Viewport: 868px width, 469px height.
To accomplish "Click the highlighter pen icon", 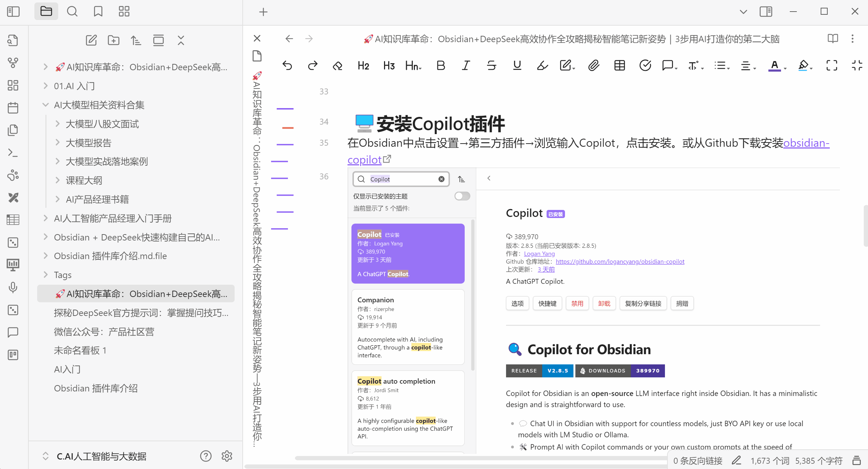I will 542,65.
